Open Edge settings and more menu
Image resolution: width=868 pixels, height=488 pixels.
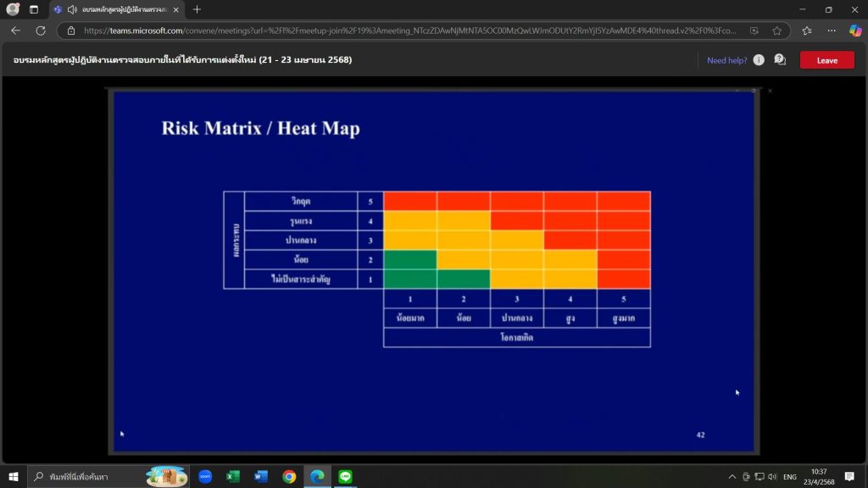pyautogui.click(x=831, y=30)
